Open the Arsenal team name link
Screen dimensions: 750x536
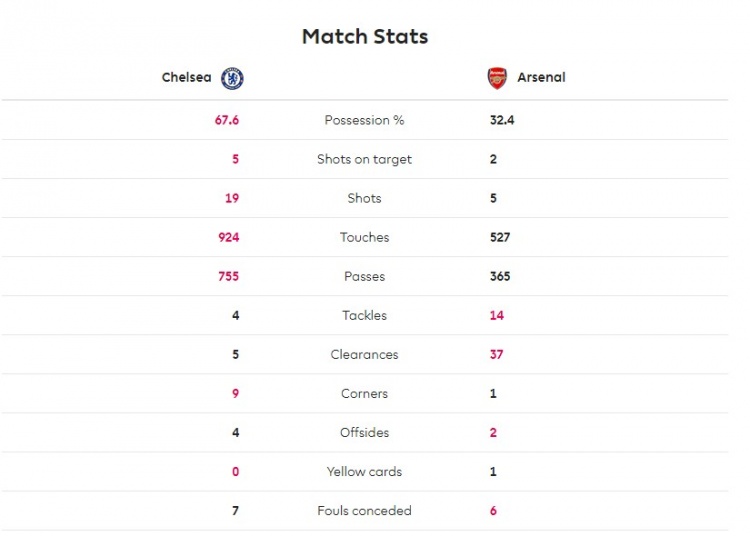click(541, 77)
